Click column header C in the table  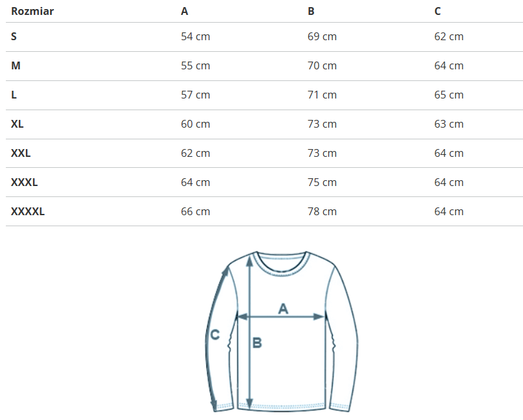point(438,11)
